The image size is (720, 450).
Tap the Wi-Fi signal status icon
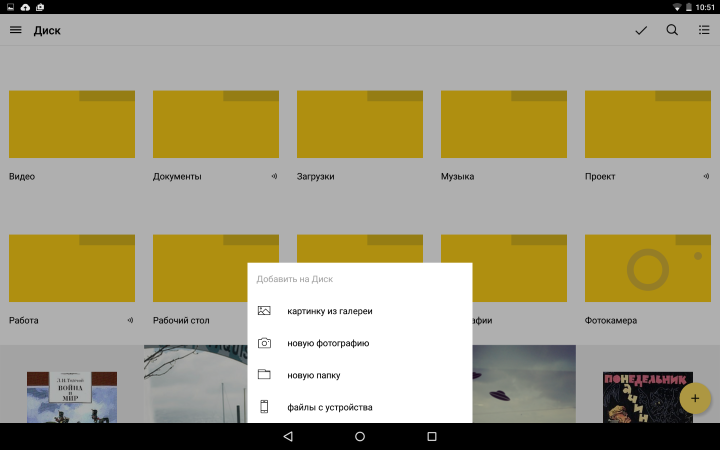tap(677, 7)
